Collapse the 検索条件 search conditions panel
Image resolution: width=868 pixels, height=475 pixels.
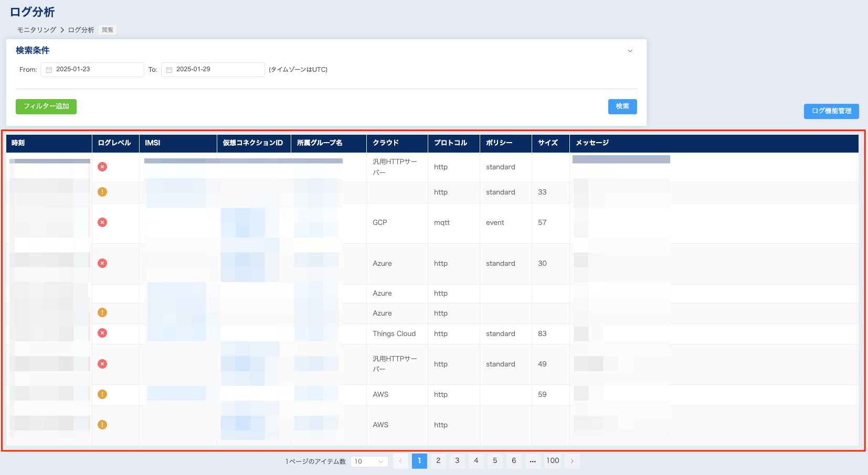[630, 51]
